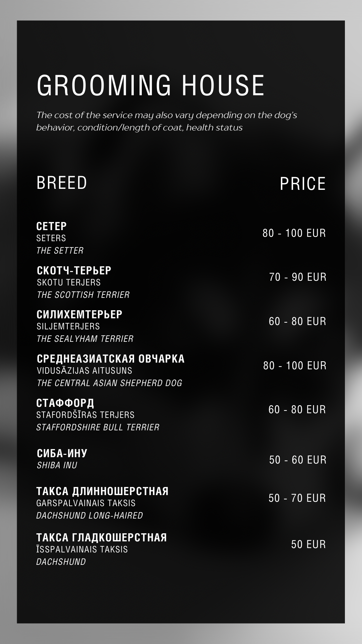Select the СИБА-ИНУ breed entry
Screen dimensions: 362x644
(x=62, y=453)
